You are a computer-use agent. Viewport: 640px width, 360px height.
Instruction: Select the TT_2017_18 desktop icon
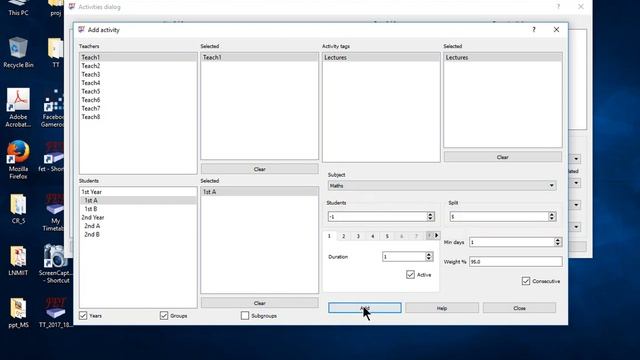point(55,313)
